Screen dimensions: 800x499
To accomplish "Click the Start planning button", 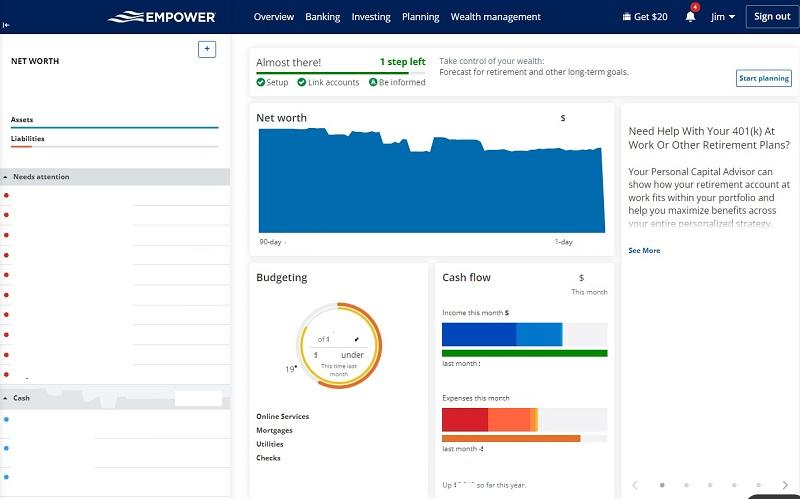I will tap(763, 78).
